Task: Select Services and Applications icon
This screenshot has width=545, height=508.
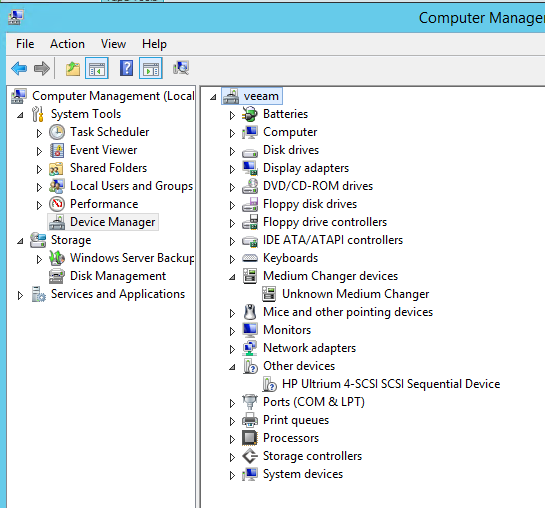Action: tap(38, 294)
